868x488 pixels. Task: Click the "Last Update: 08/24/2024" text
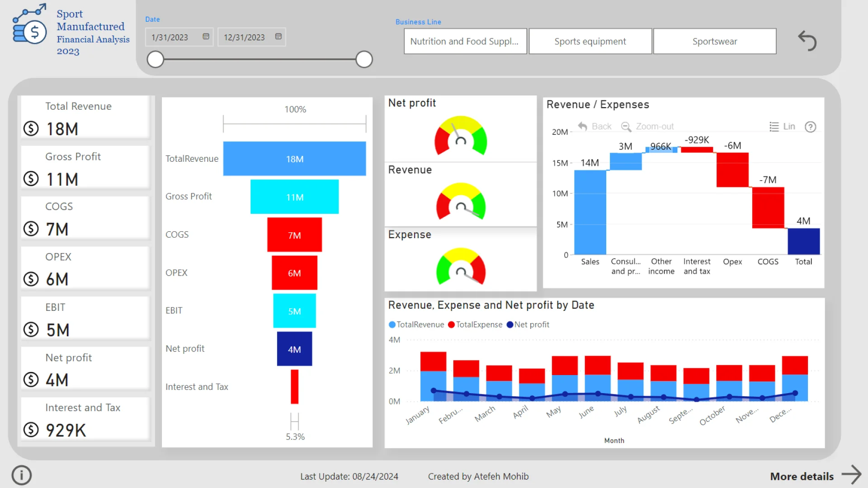tap(349, 476)
